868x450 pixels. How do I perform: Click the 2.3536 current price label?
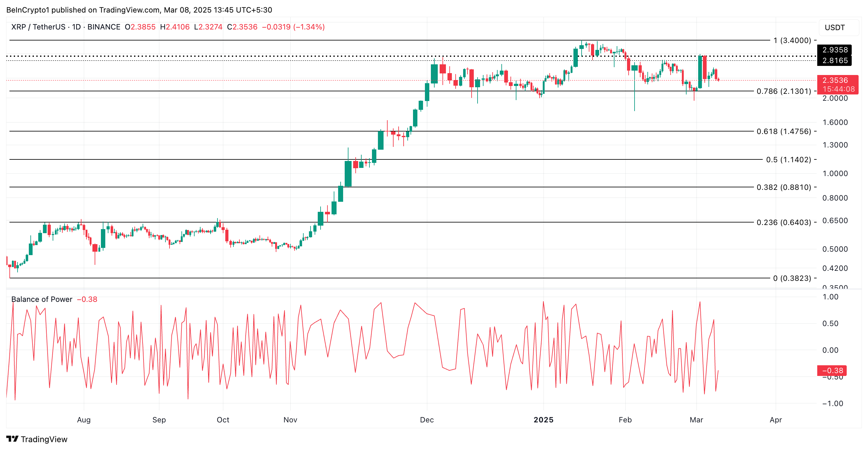coord(834,80)
